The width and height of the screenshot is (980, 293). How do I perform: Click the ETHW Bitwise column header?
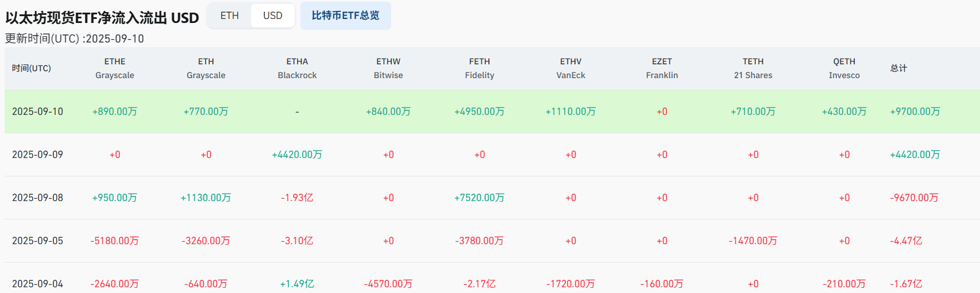(x=388, y=68)
